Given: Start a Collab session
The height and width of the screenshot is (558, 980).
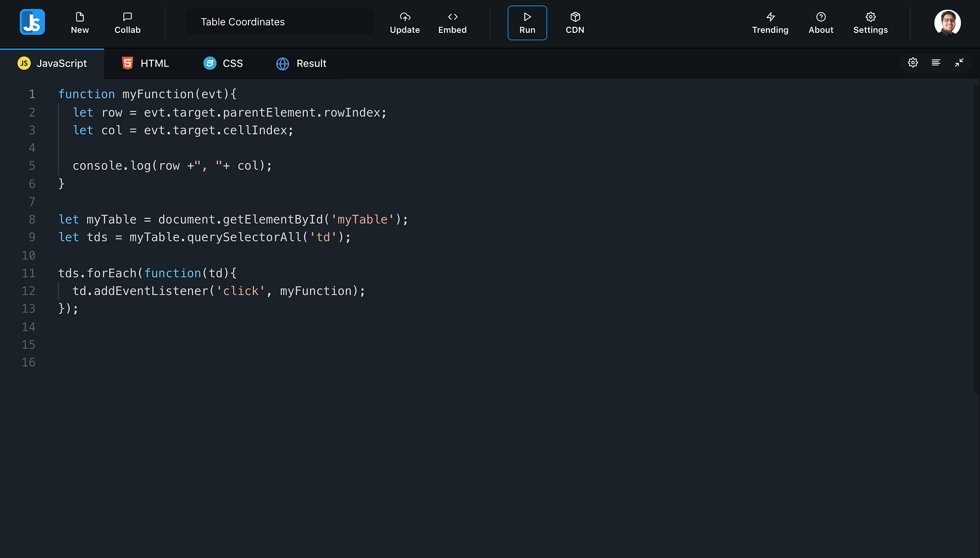Looking at the screenshot, I should (127, 23).
